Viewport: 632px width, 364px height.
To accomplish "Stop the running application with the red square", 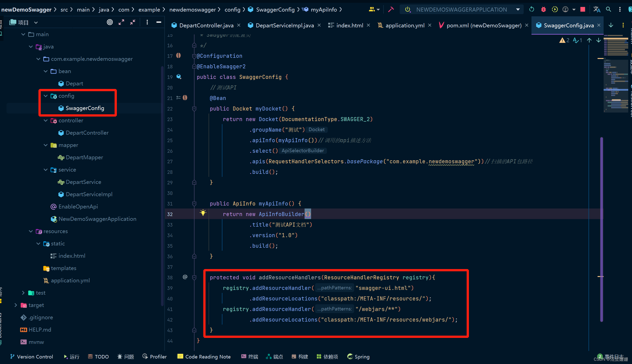I will click(x=583, y=9).
